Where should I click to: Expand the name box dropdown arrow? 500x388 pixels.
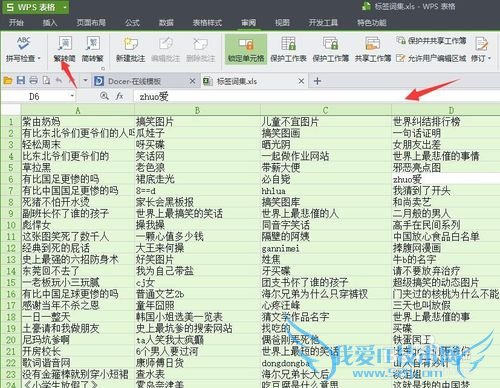coord(72,96)
